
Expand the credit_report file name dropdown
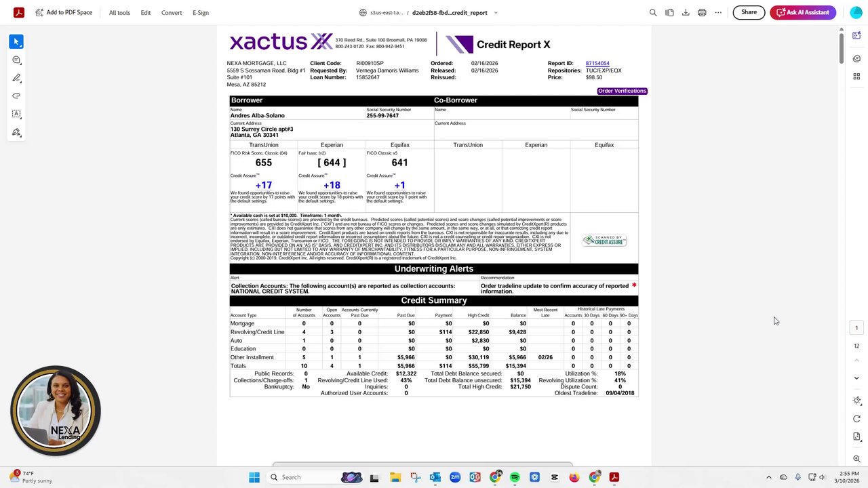pos(496,13)
